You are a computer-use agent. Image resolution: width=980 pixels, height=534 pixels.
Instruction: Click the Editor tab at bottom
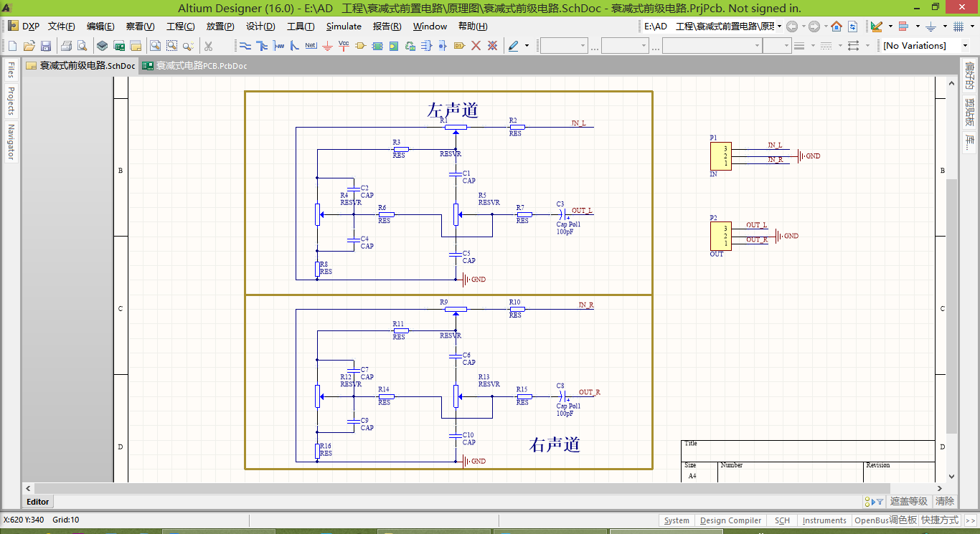coord(38,502)
